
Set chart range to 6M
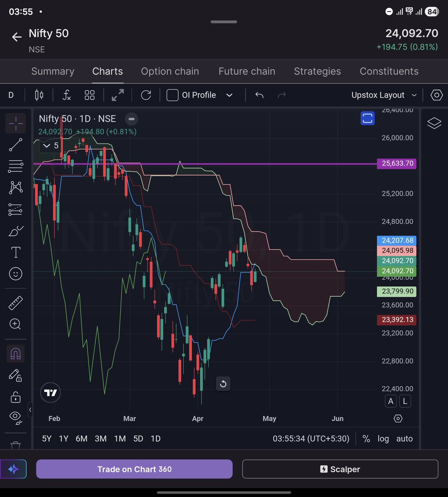click(x=82, y=439)
